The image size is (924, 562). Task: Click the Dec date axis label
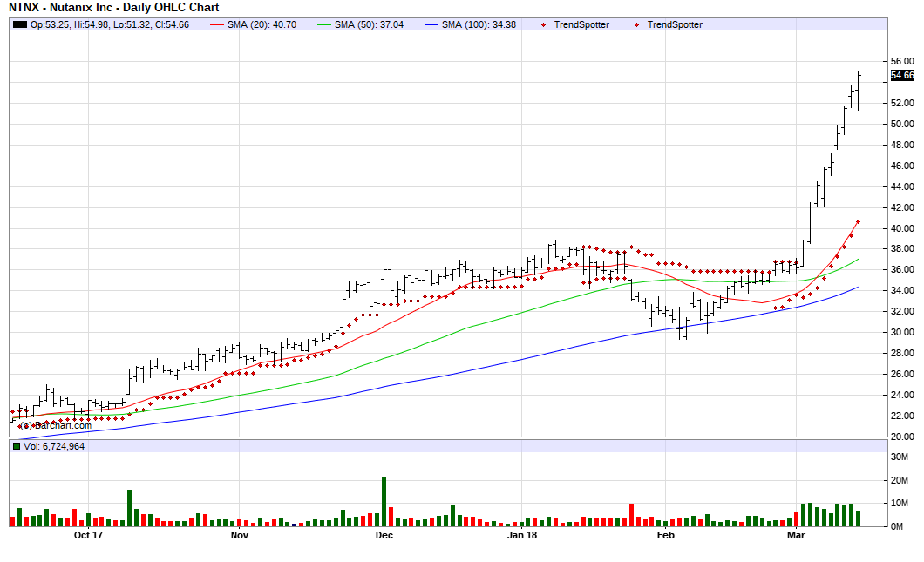(384, 535)
